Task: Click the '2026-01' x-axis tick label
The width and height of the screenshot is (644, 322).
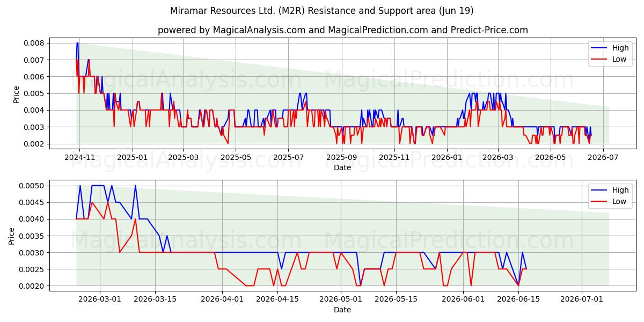Action: pos(447,157)
